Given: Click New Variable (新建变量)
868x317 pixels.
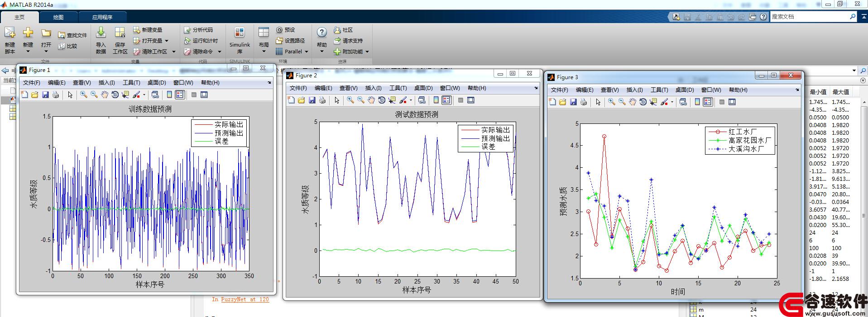Looking at the screenshot, I should (x=148, y=30).
